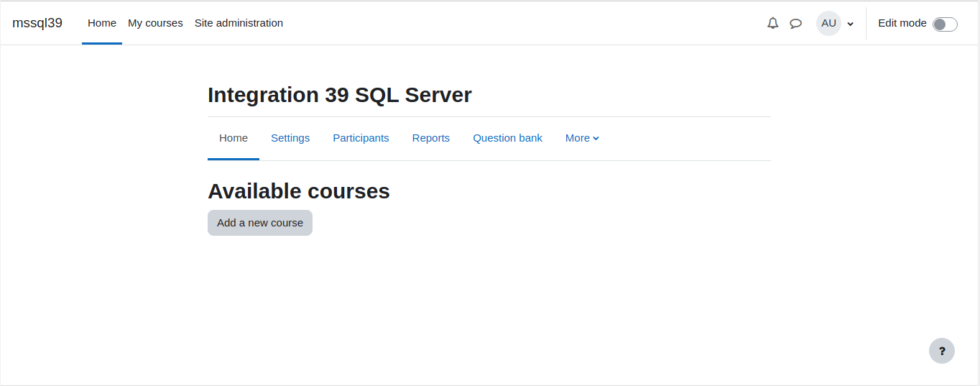Click the Edit mode label text
The image size is (980, 386).
(902, 23)
